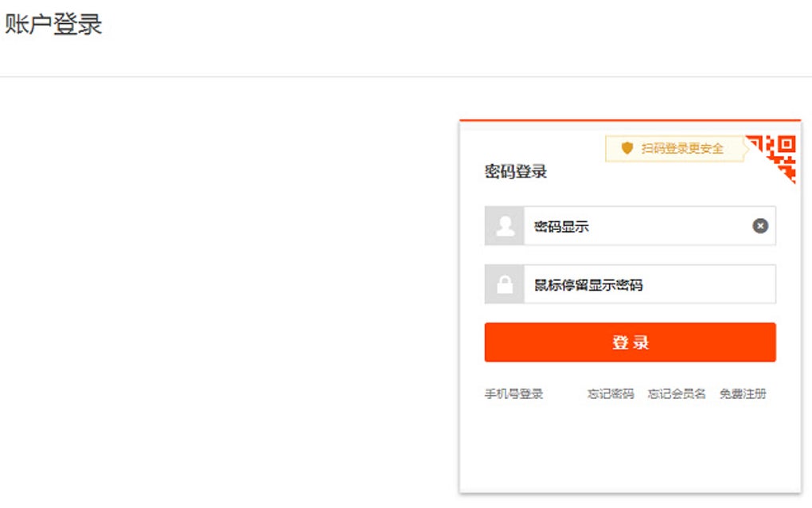Click the padlock icon beside password field
This screenshot has width=812, height=508.
tap(505, 284)
